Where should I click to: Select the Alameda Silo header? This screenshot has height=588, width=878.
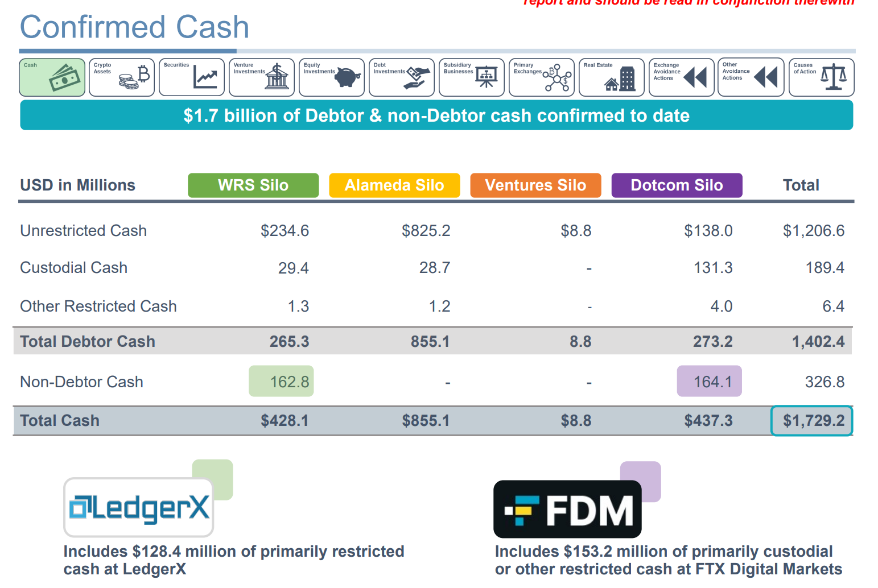tap(394, 185)
